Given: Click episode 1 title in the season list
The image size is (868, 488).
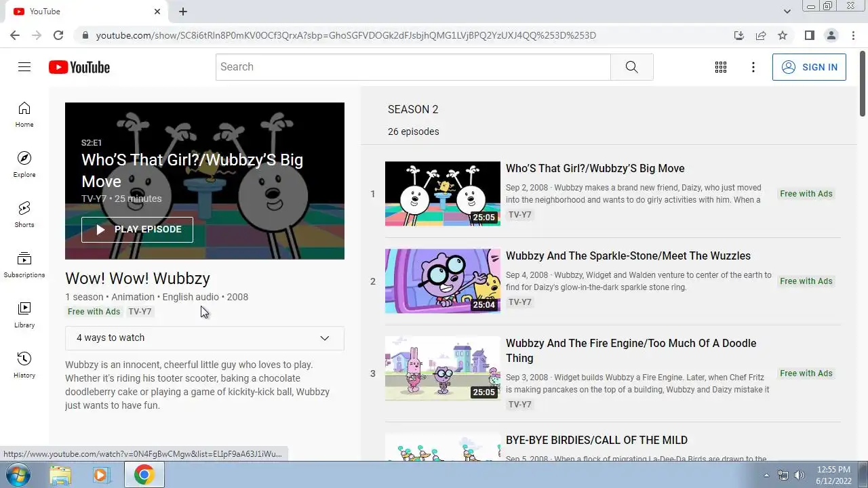Looking at the screenshot, I should coord(595,168).
